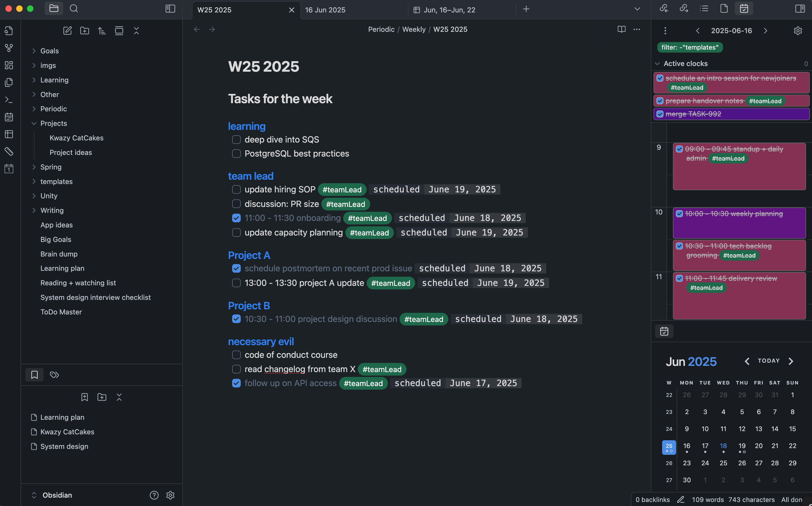Collapse the Projects folder
This screenshot has height=506, width=812.
coord(34,123)
